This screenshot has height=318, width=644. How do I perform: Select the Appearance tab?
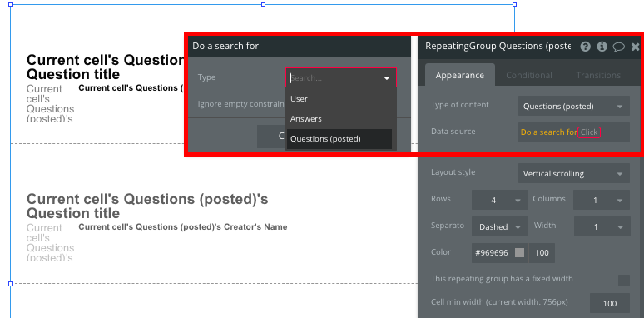459,75
